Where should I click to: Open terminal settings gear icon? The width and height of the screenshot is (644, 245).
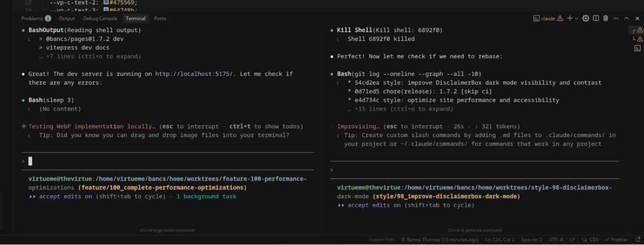point(585,18)
